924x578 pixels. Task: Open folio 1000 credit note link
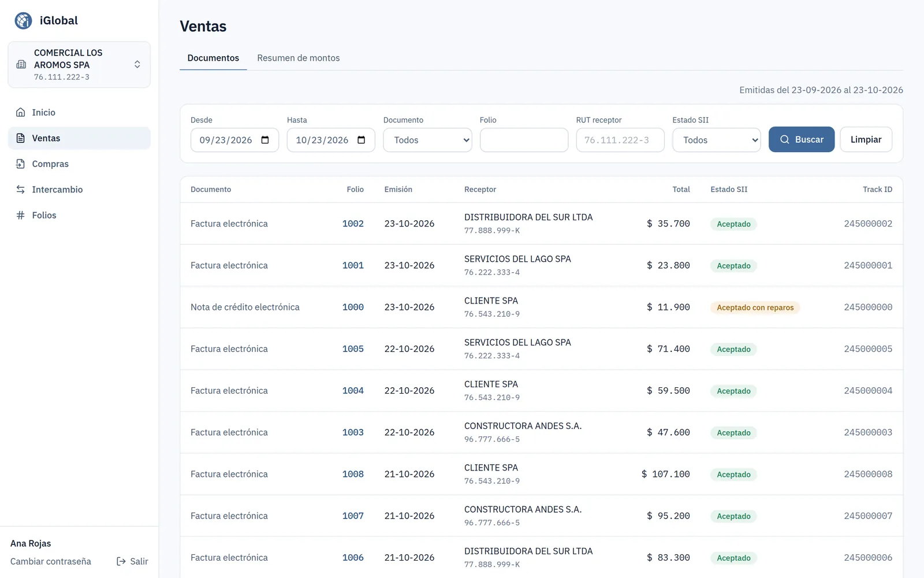point(353,307)
